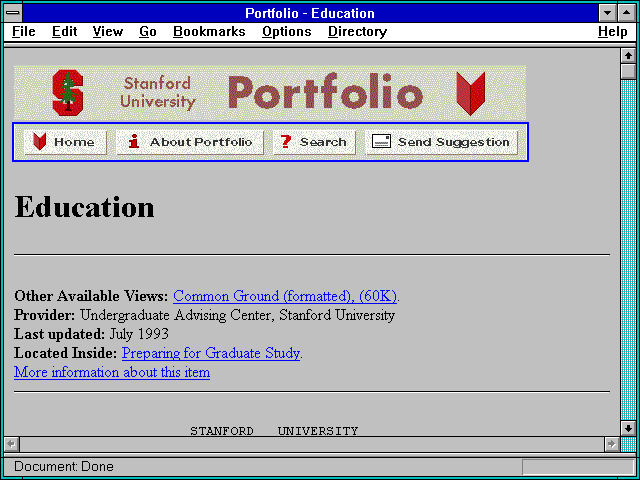Click the Stanford S tree logo
This screenshot has height=480, width=640.
68,93
